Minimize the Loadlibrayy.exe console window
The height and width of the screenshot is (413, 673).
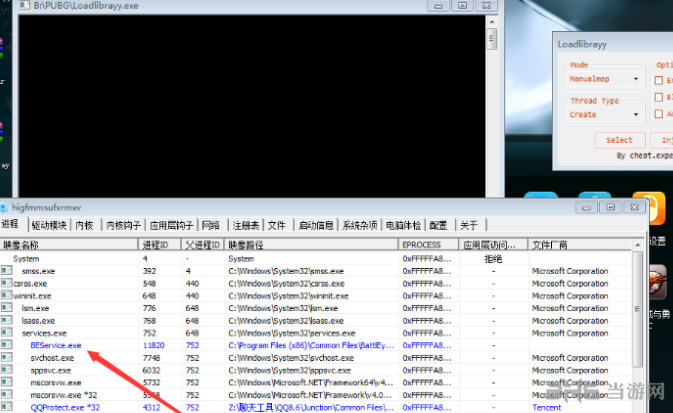point(438,6)
